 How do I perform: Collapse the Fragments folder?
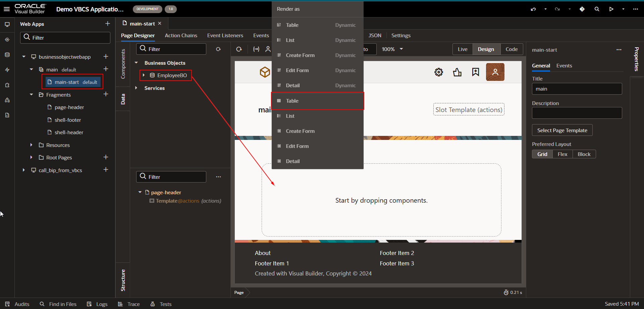click(x=32, y=95)
